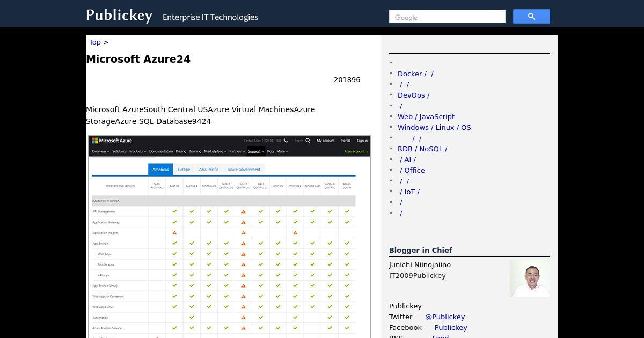The image size is (644, 338).
Task: Select the Asia Pacific tab in Azure screenshot
Action: (x=209, y=170)
